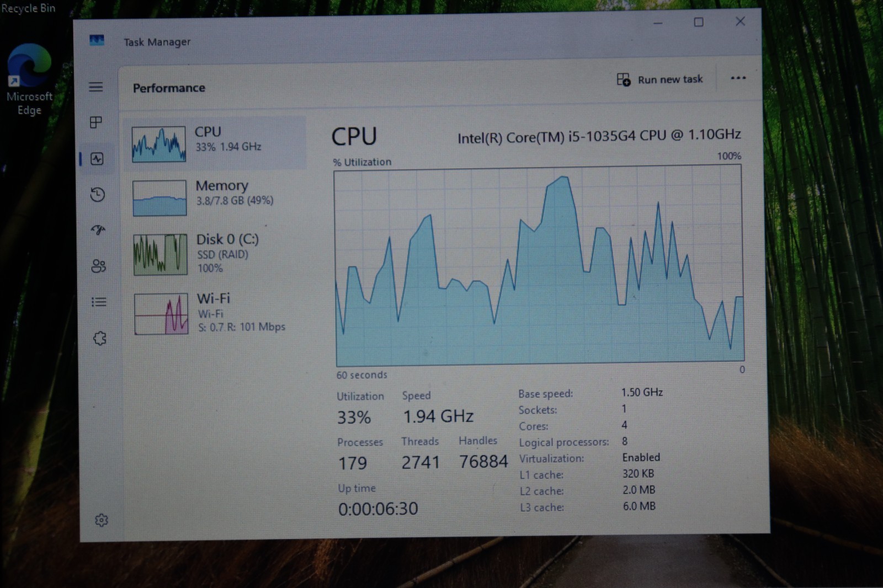Click the Microsoft Edge desktop shortcut
Image resolution: width=883 pixels, height=588 pixels.
(29, 79)
